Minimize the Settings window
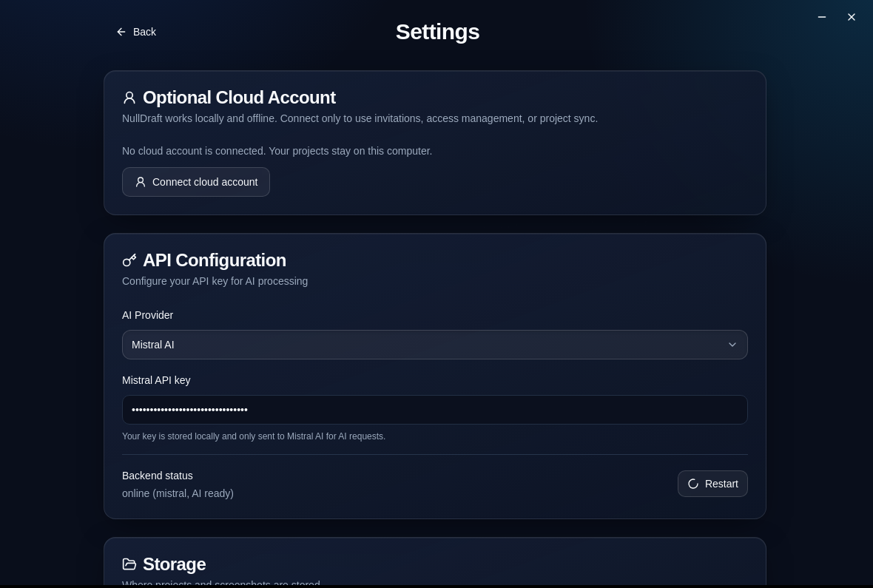 click(822, 17)
